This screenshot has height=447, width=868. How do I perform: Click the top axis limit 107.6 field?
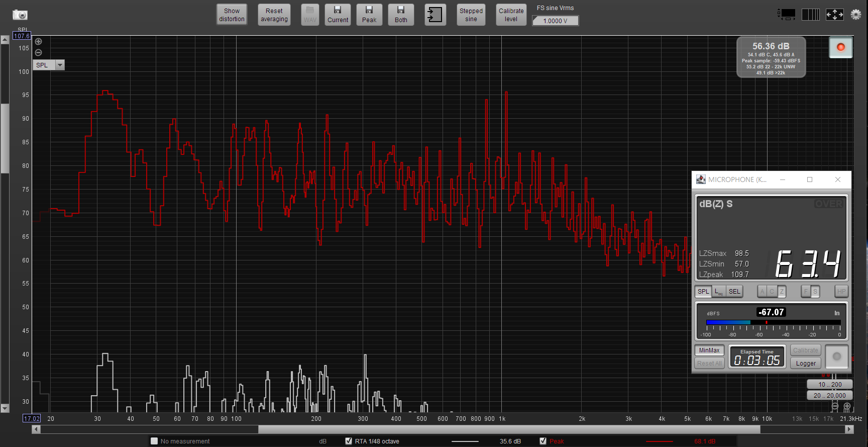22,36
